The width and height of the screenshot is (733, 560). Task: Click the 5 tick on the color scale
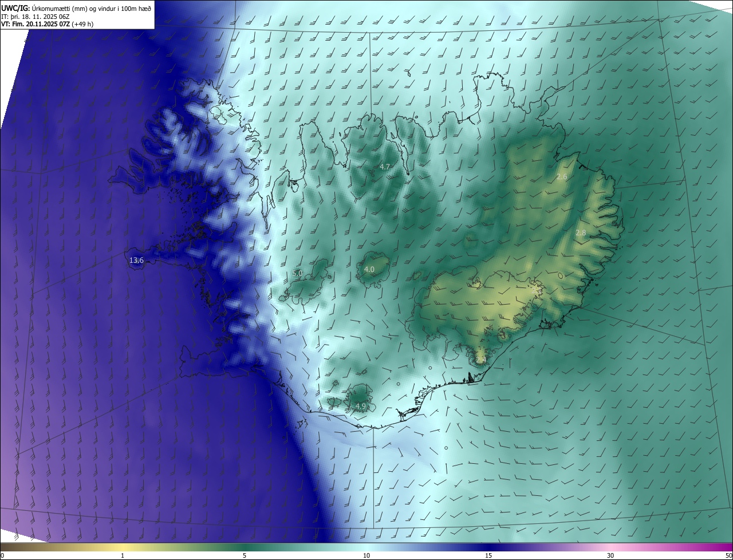[x=245, y=555]
